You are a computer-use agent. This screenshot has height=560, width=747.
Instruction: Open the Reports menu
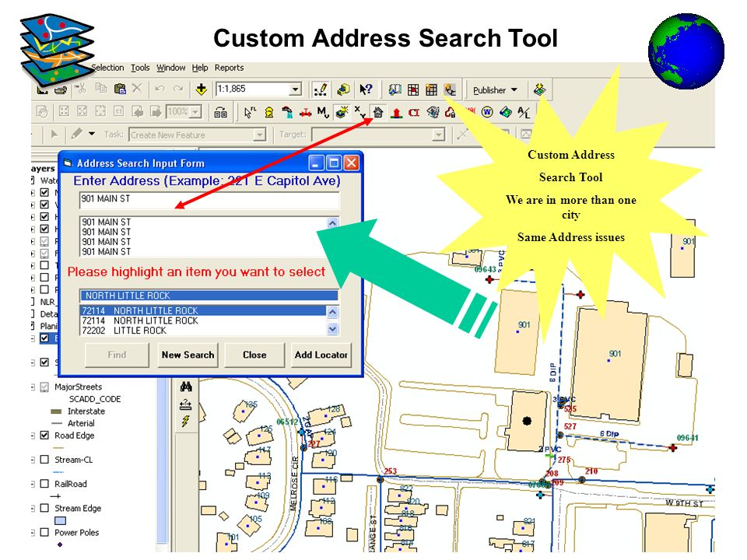tap(229, 68)
